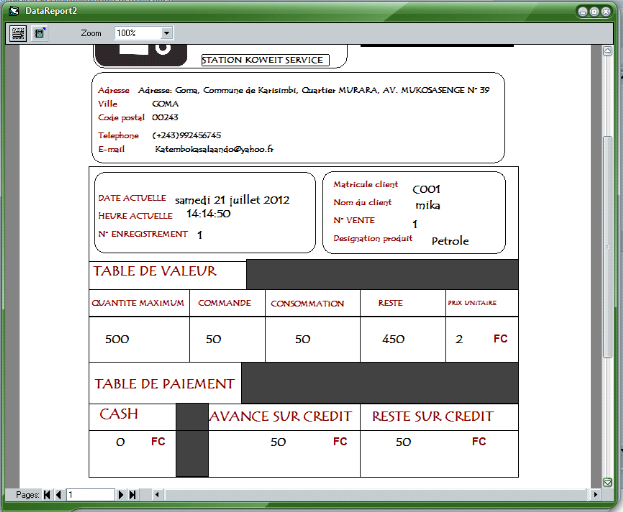Click the date samedi 21 juillet 2012
Image resolution: width=623 pixels, height=512 pixels.
(232, 200)
